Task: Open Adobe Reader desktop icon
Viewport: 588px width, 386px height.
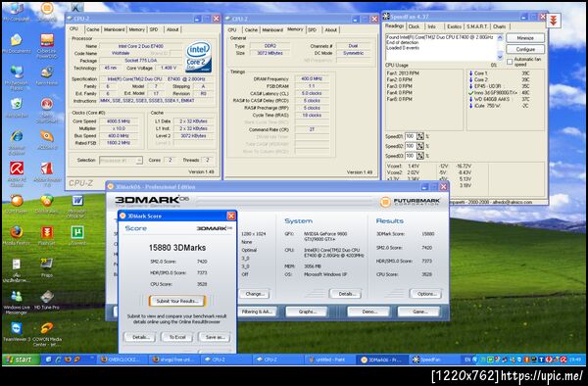Action: [47, 173]
